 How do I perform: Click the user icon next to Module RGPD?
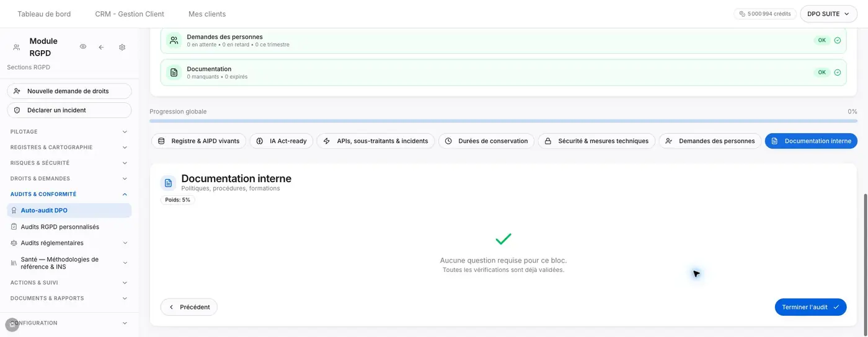point(16,47)
